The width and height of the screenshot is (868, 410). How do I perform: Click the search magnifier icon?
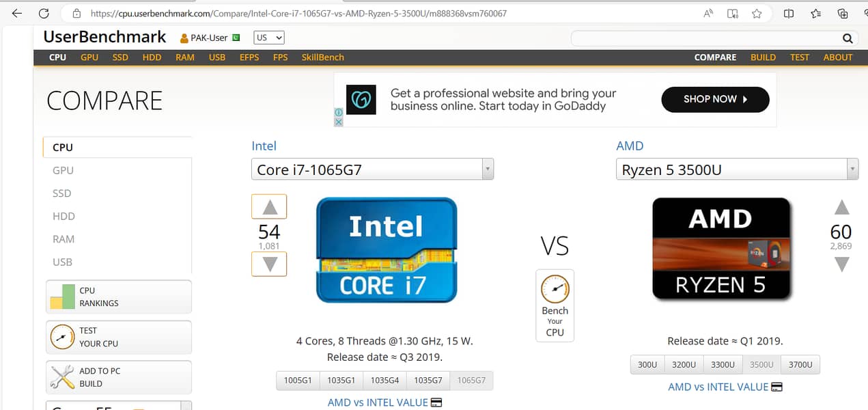click(847, 38)
